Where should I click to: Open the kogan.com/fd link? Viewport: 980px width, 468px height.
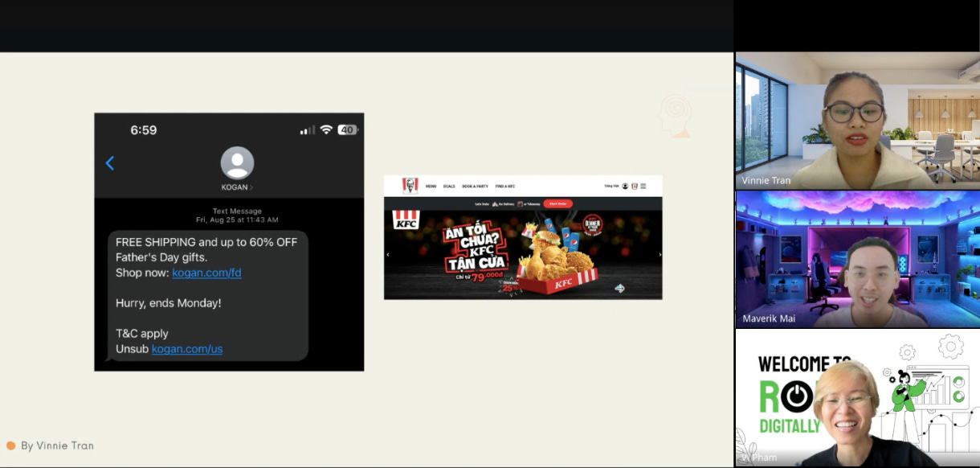pos(206,273)
